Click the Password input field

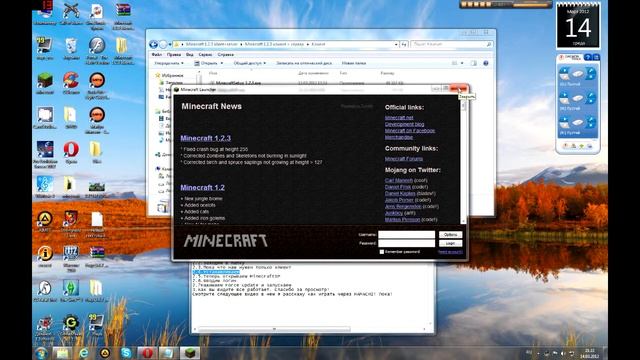tap(407, 243)
